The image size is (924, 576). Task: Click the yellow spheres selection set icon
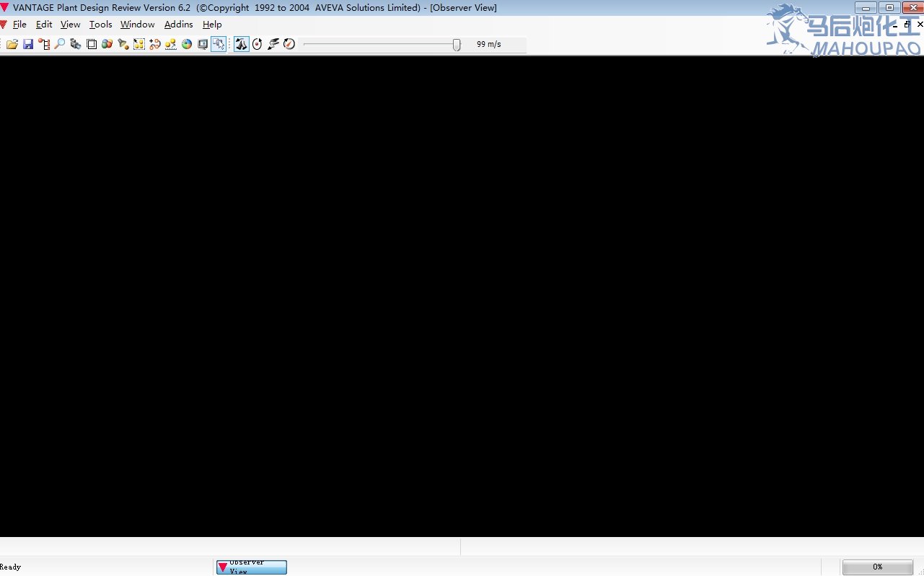(139, 44)
